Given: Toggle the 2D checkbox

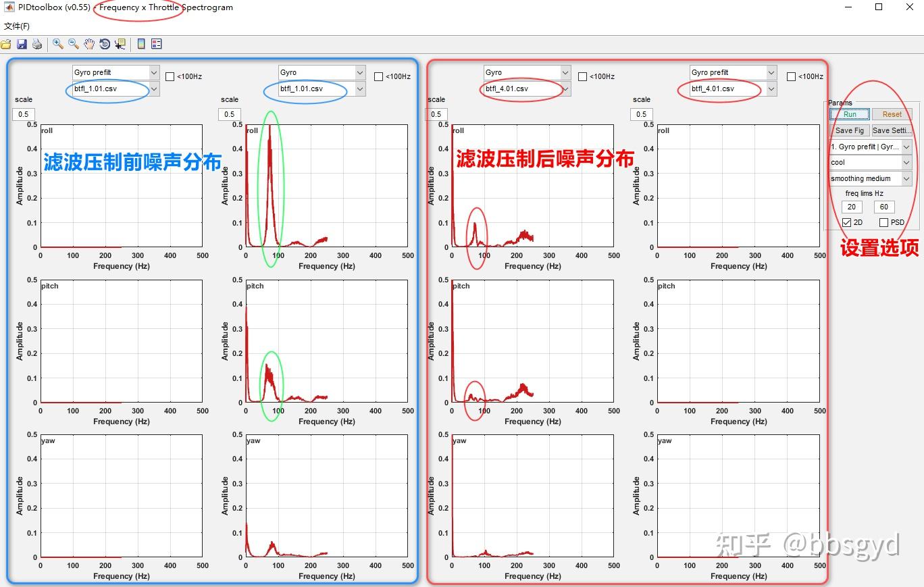Looking at the screenshot, I should [847, 222].
